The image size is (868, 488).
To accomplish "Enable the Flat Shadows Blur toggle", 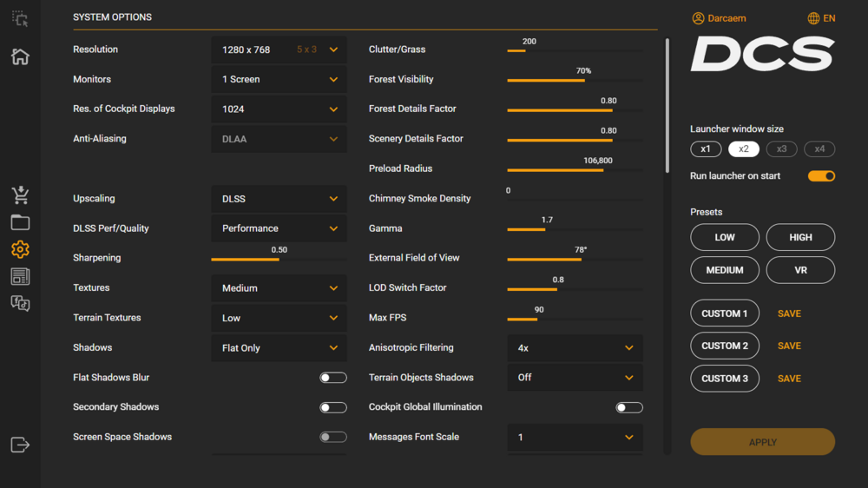I will [333, 378].
